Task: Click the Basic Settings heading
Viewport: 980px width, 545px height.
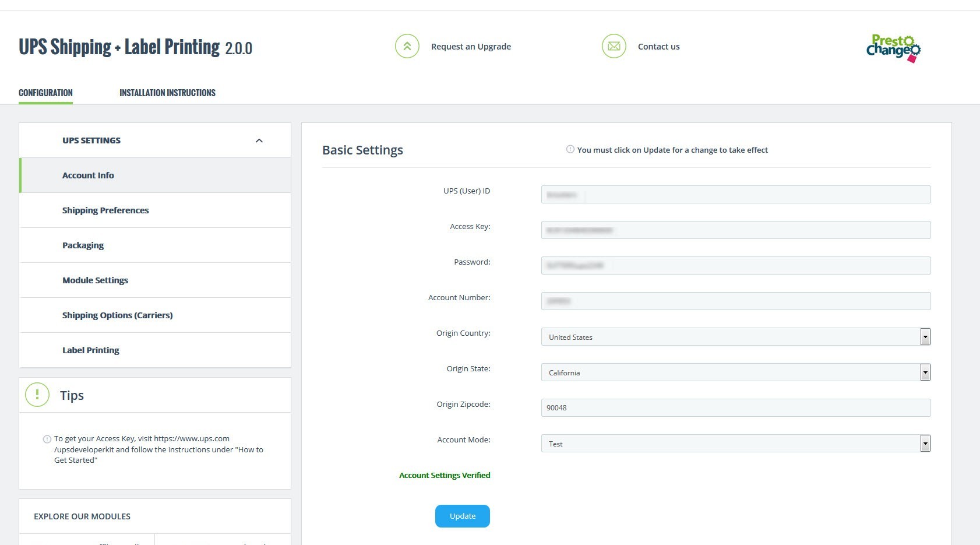Action: coord(362,150)
